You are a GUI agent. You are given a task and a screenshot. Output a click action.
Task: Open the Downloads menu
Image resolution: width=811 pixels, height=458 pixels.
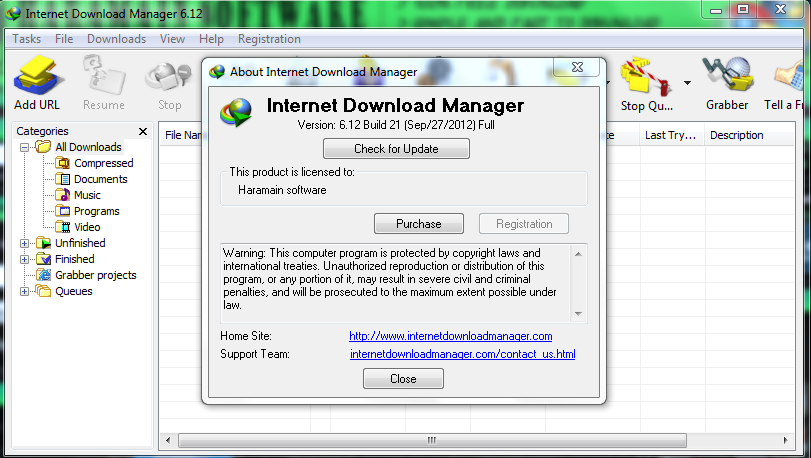[x=116, y=39]
